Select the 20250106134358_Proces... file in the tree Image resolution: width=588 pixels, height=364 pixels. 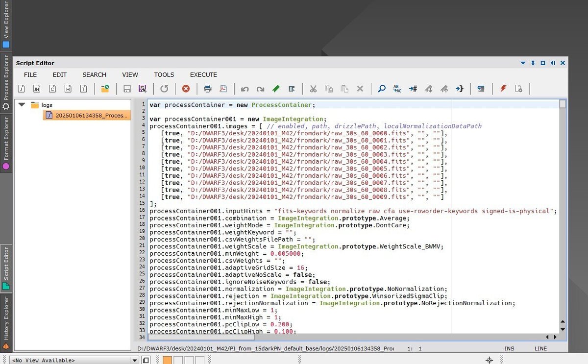click(87, 115)
